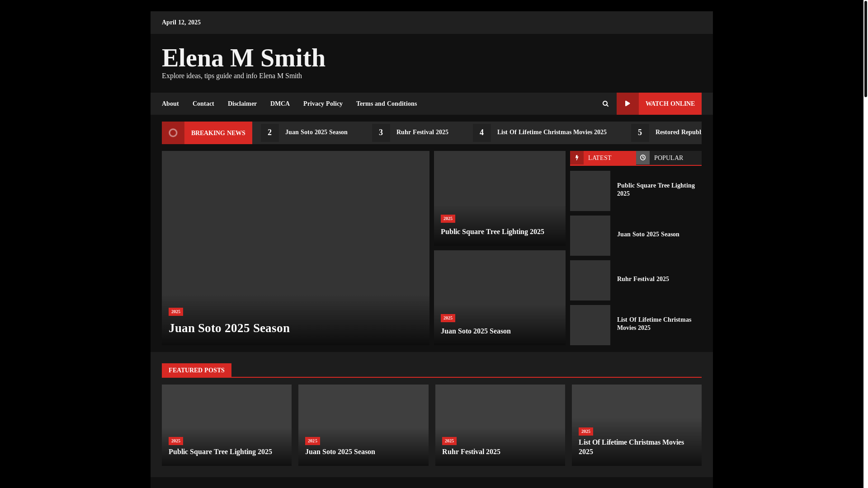Click 2025 tag on middle Public Square card
This screenshot has height=488, width=868.
[448, 219]
